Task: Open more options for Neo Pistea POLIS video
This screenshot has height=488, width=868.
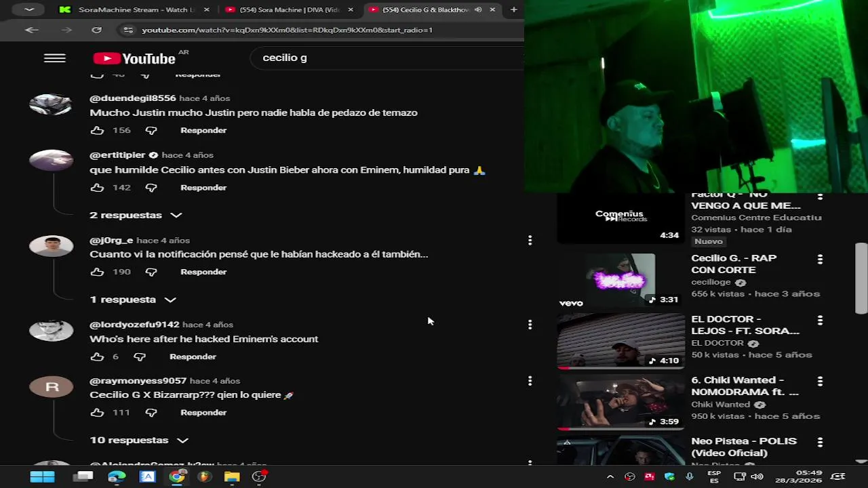Action: coord(820,442)
